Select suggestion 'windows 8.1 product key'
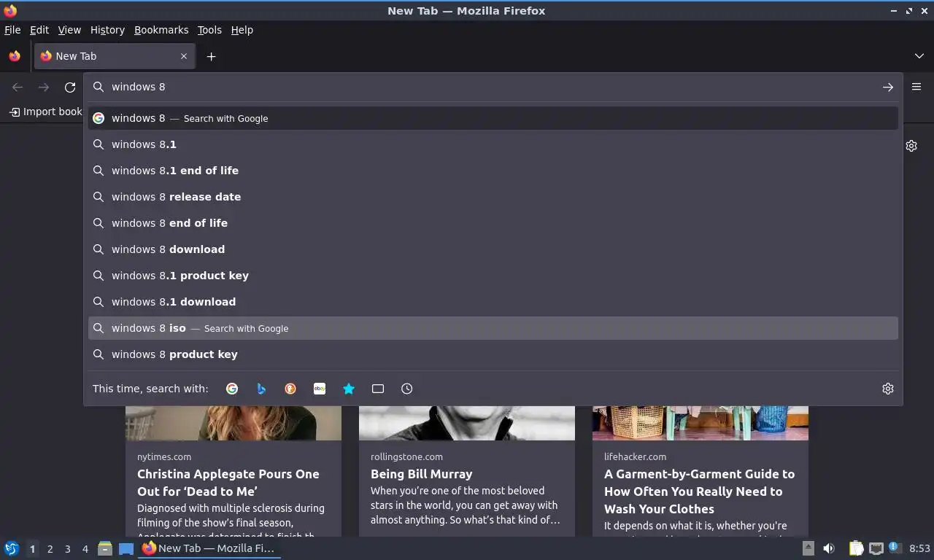934x560 pixels. point(493,276)
